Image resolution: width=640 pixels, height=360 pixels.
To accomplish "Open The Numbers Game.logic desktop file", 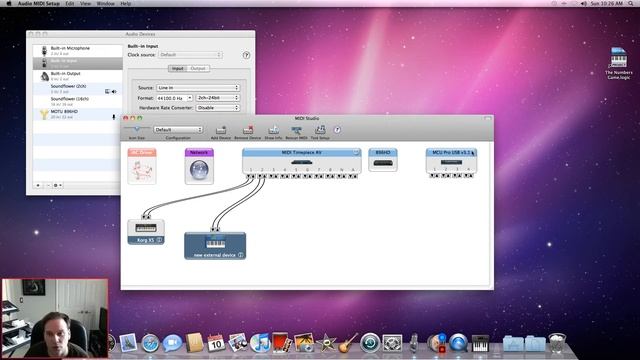I will point(618,63).
